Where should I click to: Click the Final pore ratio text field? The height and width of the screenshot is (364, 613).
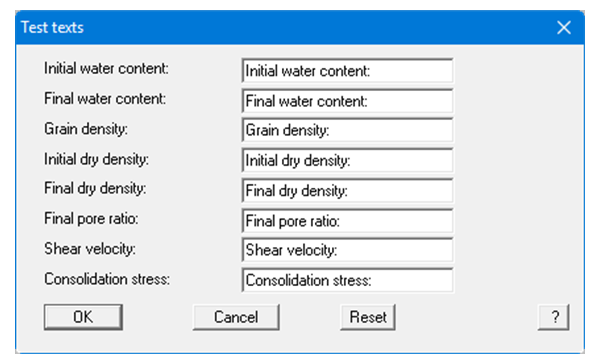pyautogui.click(x=348, y=220)
